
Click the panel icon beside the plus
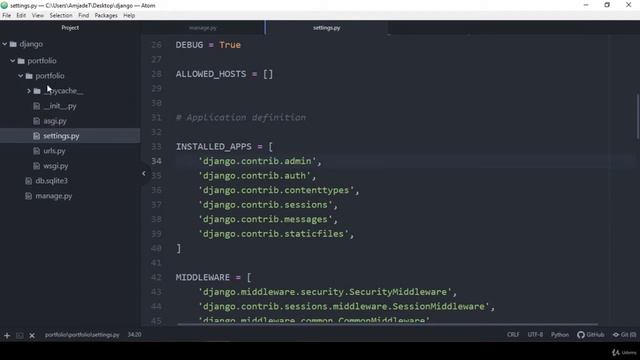coord(20,336)
